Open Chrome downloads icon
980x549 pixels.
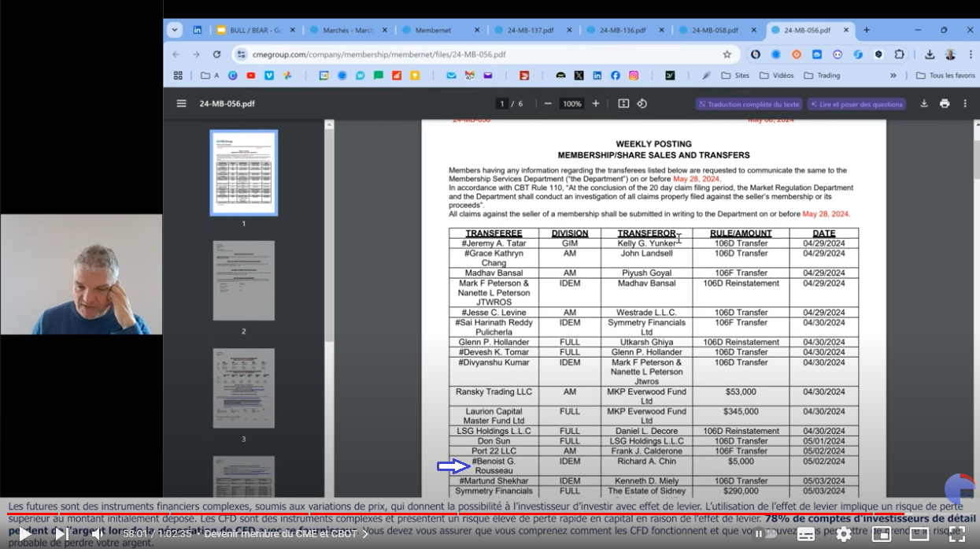click(930, 54)
